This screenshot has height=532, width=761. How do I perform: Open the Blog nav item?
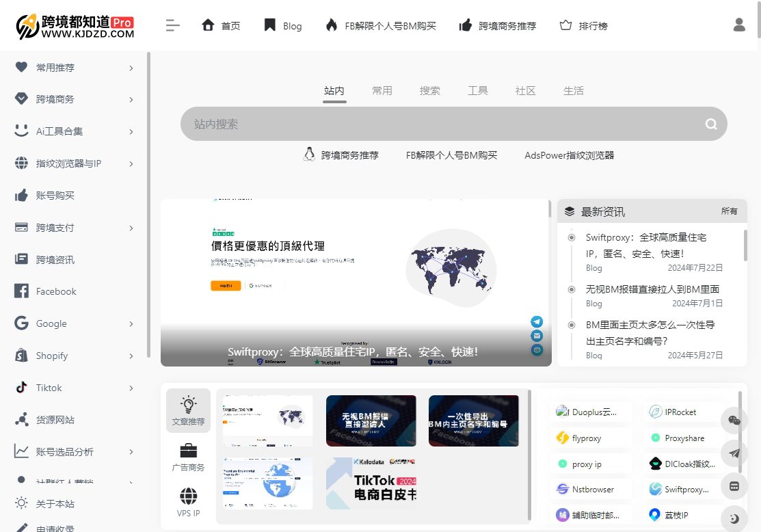point(283,26)
